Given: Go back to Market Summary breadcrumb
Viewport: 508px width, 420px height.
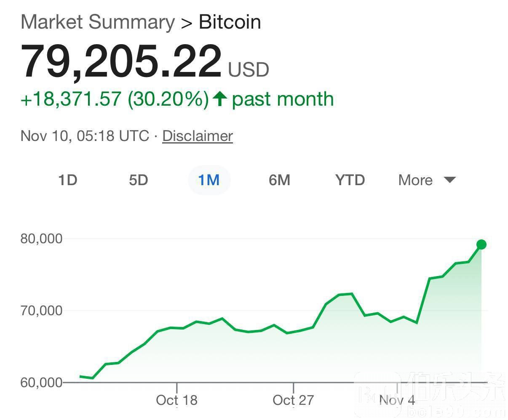Looking at the screenshot, I should [x=97, y=22].
